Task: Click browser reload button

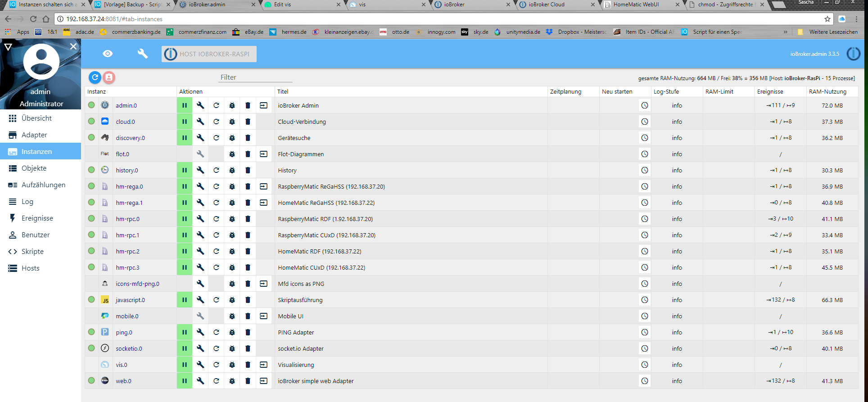Action: 33,19
